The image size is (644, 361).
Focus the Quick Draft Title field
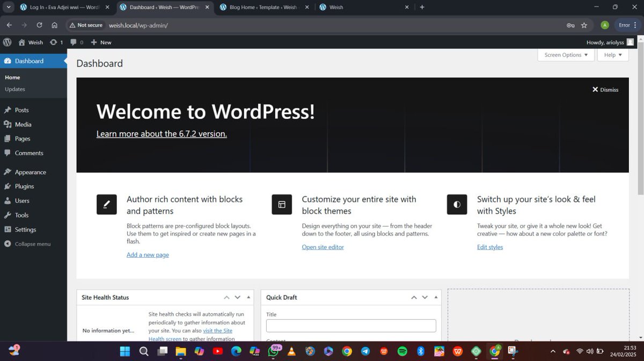pos(351,326)
